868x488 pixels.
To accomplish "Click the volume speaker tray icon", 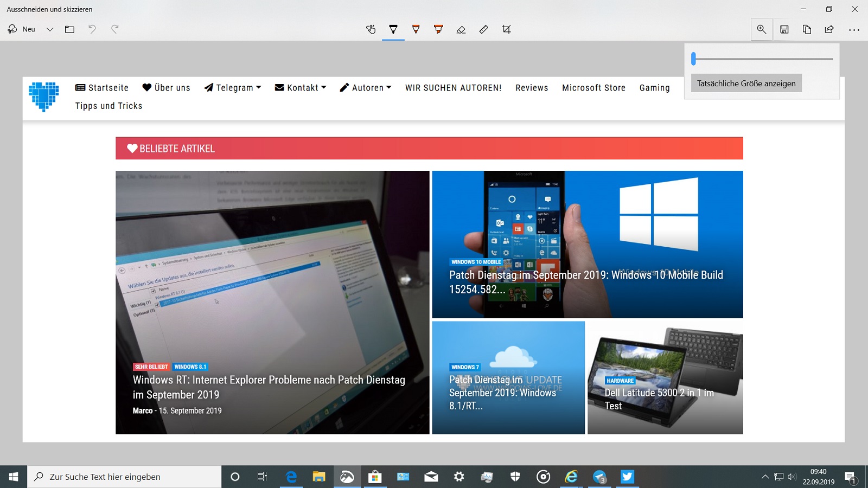I will pos(792,477).
